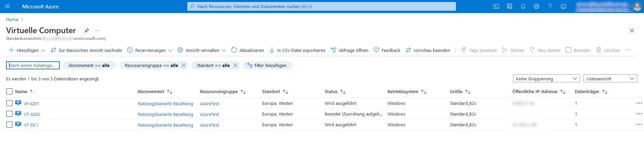Sort by the Abonnement column
Image resolution: width=644 pixels, height=150 pixels.
pyautogui.click(x=155, y=91)
